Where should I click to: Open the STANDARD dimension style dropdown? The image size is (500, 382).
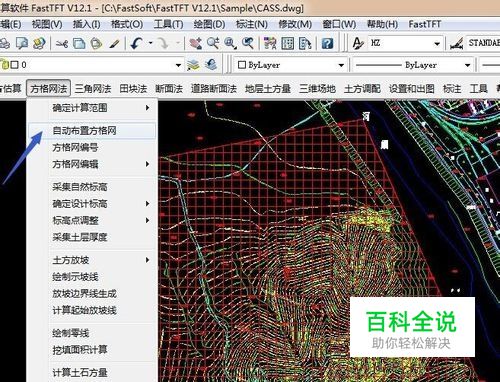click(x=483, y=43)
